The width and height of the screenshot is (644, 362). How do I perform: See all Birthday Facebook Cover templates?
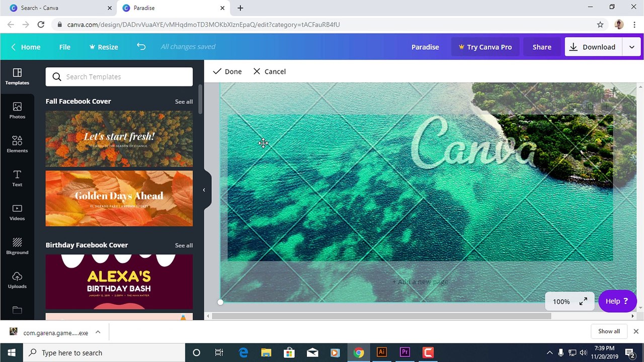[x=184, y=245]
